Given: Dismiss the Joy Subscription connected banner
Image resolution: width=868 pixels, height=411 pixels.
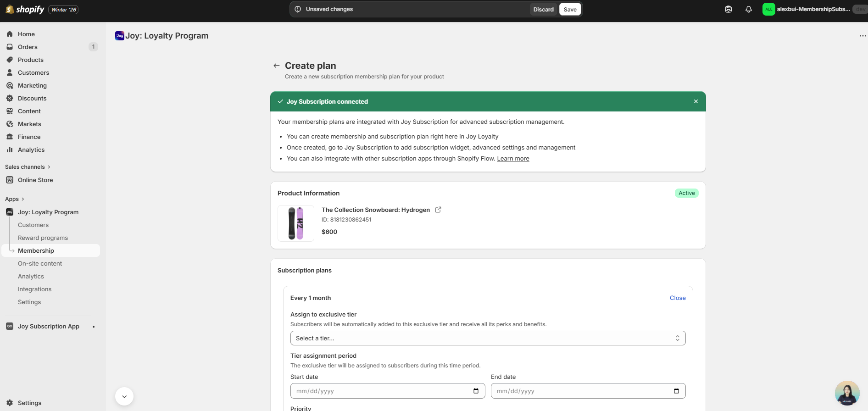Looking at the screenshot, I should click(x=696, y=101).
